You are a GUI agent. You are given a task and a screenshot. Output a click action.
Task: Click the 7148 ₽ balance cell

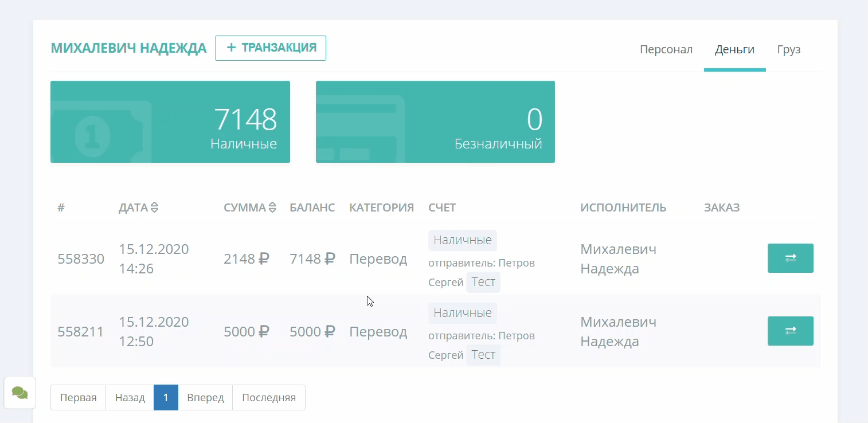(x=312, y=259)
